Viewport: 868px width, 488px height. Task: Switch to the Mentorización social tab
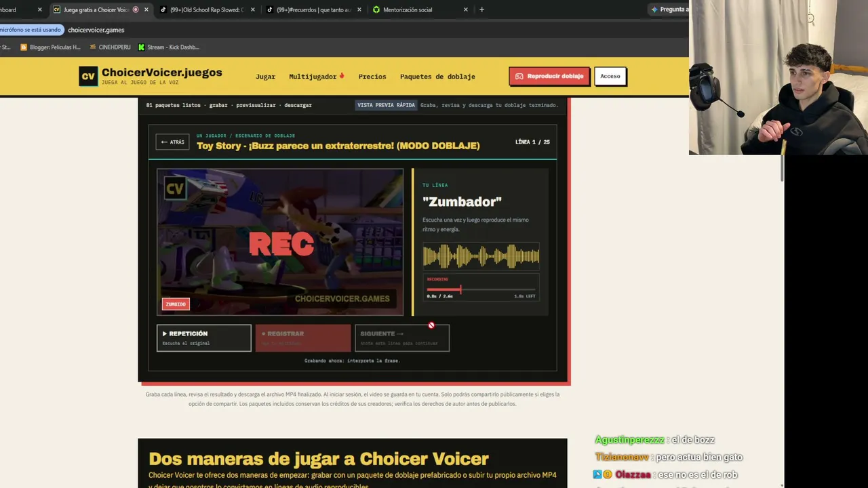click(x=420, y=9)
